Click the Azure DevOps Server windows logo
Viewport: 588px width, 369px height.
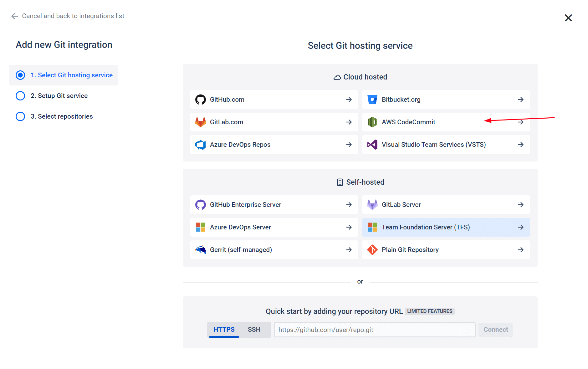[x=201, y=227]
